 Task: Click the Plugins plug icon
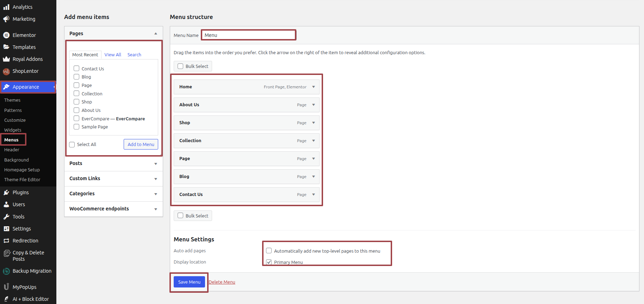coord(6,192)
